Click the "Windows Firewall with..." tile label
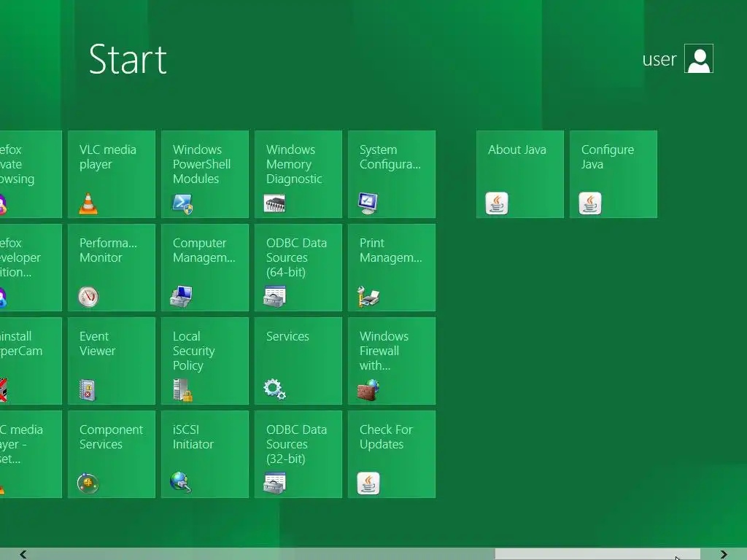The image size is (747, 560). click(384, 351)
